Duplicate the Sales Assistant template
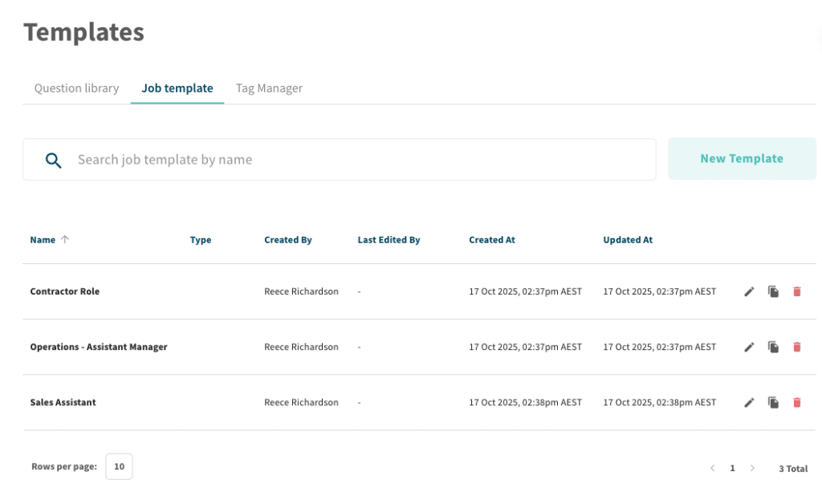This screenshot has width=822, height=504. tap(773, 402)
